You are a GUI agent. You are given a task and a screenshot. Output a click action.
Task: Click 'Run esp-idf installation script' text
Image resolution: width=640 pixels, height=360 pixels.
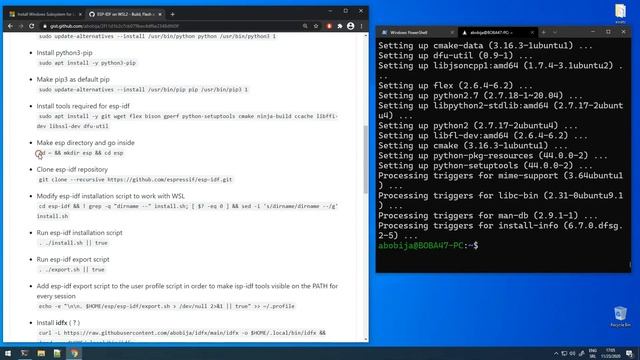point(80,233)
